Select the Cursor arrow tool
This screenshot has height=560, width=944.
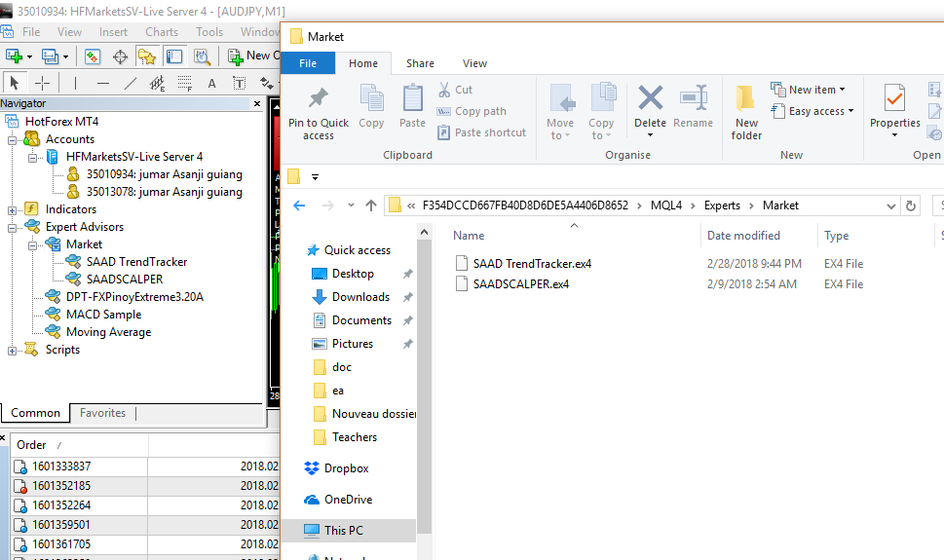15,83
